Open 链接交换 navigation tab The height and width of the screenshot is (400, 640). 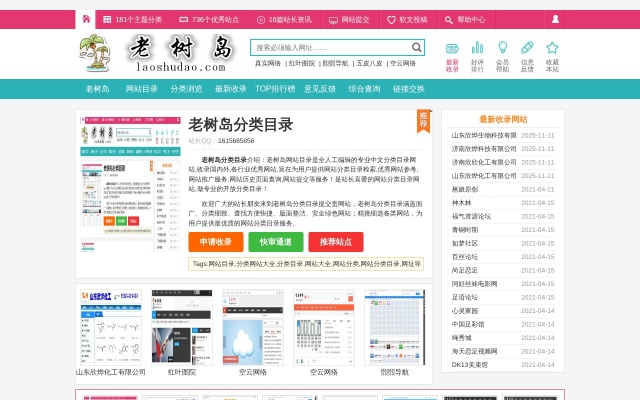[408, 89]
